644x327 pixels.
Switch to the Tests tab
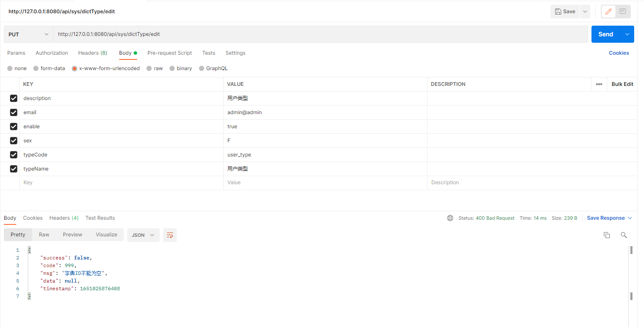(209, 53)
